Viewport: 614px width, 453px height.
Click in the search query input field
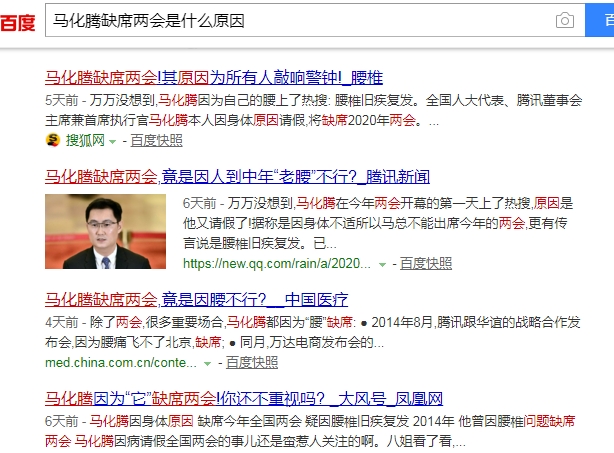(300, 21)
